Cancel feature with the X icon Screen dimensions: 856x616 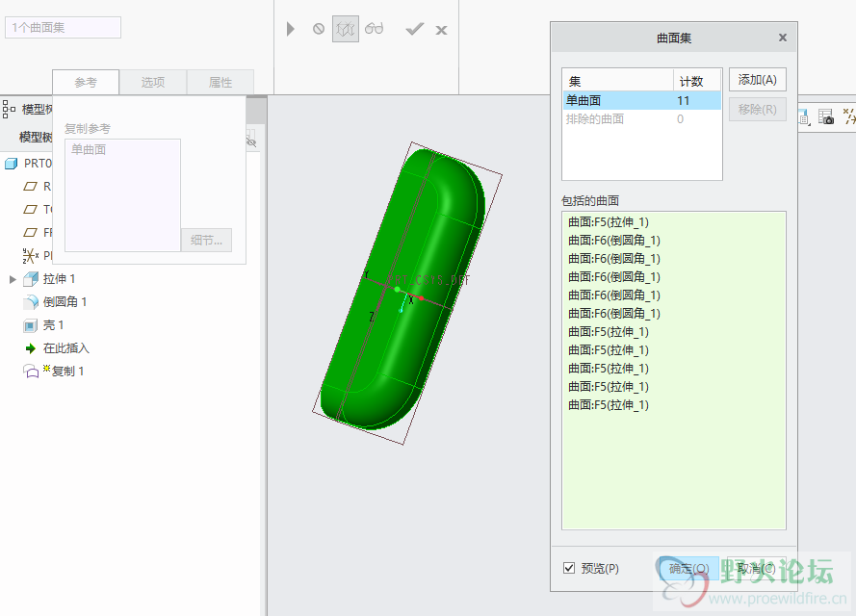click(x=441, y=31)
